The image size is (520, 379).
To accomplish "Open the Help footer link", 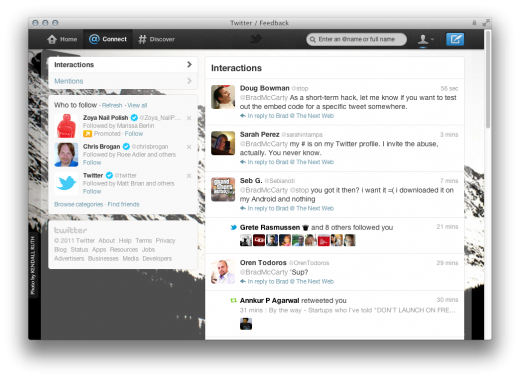I will tap(125, 241).
